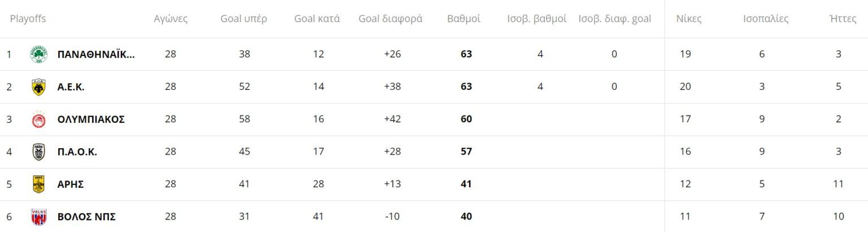
Task: Click the PAOK black-and-white crest
Action: 38,152
